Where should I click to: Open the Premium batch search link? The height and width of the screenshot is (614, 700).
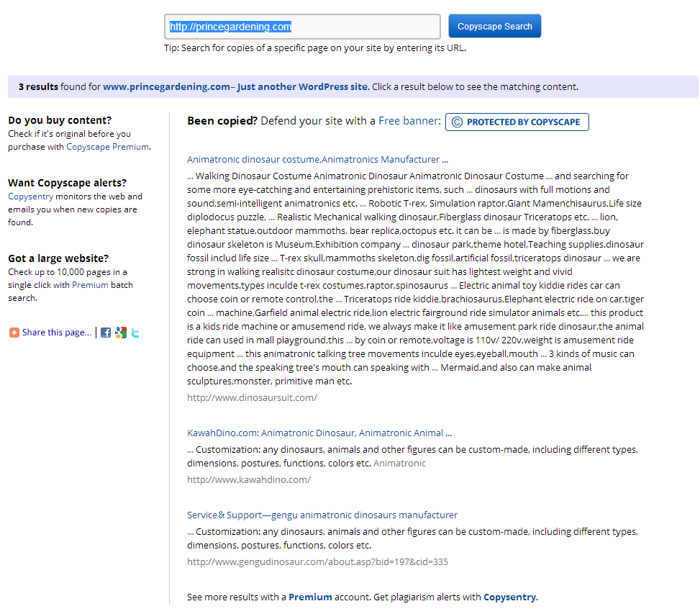click(x=90, y=285)
